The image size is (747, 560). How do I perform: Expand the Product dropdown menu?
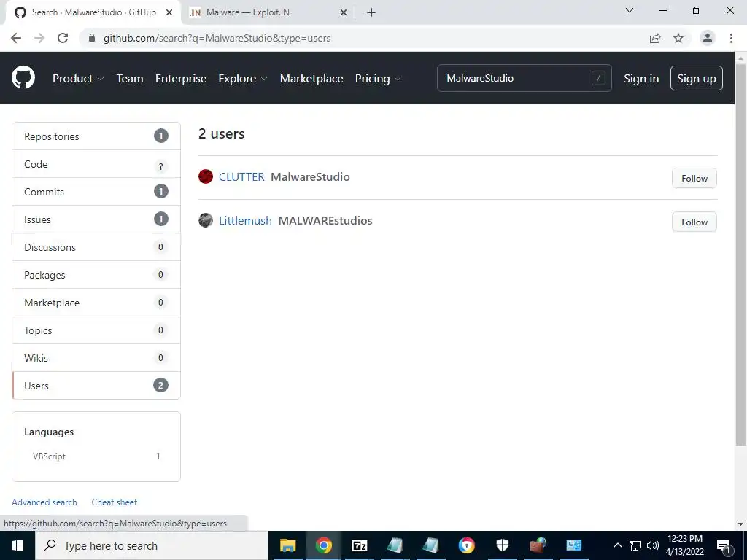(x=78, y=79)
